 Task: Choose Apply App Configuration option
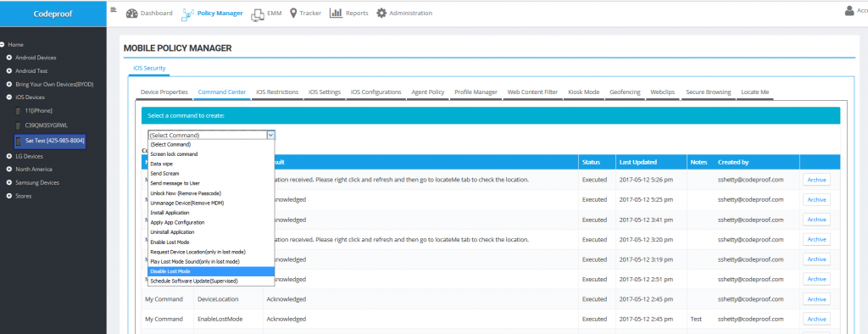pos(211,223)
